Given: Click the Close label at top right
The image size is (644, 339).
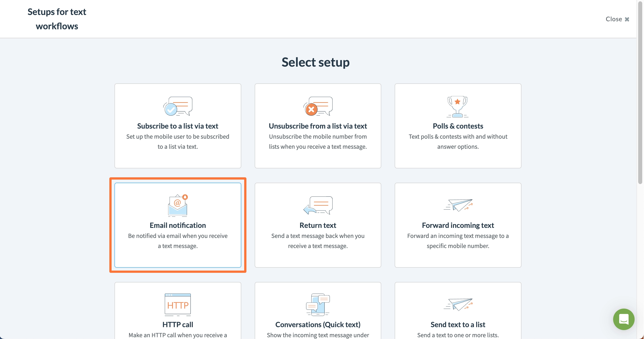Looking at the screenshot, I should click(x=614, y=19).
